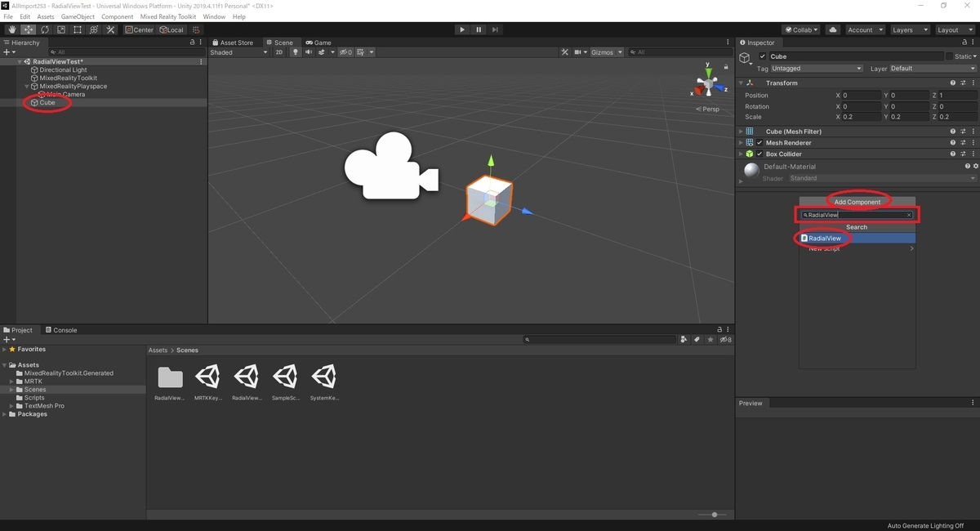
Task: Adjust the Project icon size slider
Action: [x=714, y=515]
